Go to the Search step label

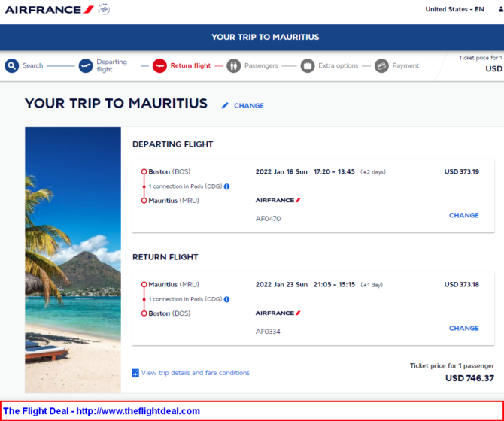[33, 65]
